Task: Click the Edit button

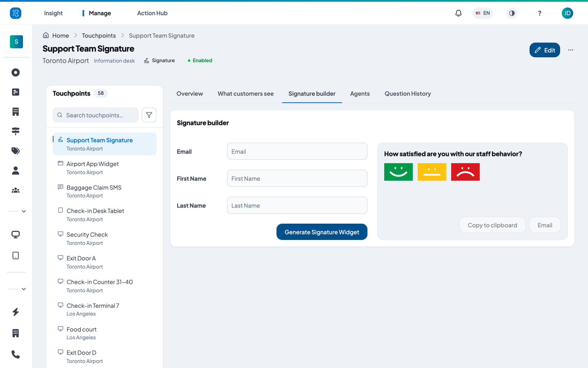Action: point(545,50)
